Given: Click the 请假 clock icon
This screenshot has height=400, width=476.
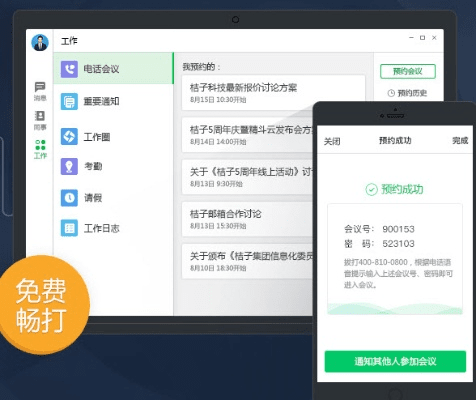Looking at the screenshot, I should click(x=69, y=198).
